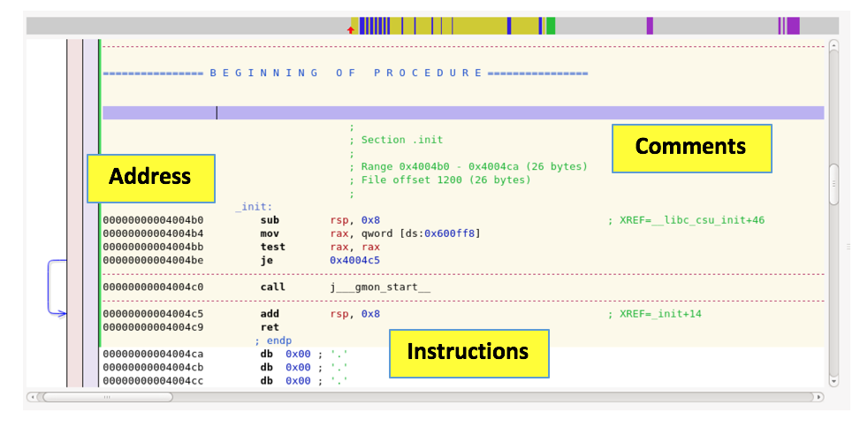Click the db 0x00 value at 4004cc
868x428 pixels.
[299, 381]
